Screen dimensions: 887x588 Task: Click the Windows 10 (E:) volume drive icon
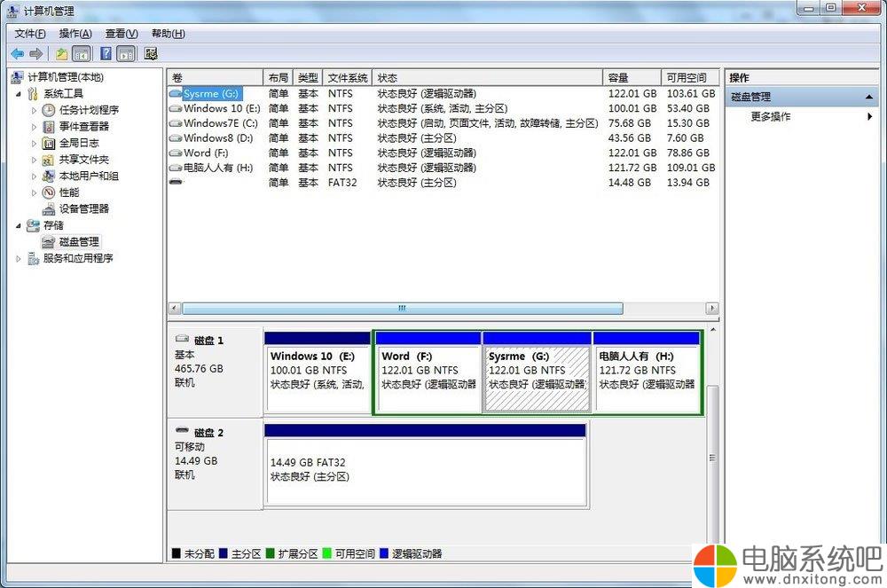pyautogui.click(x=176, y=108)
